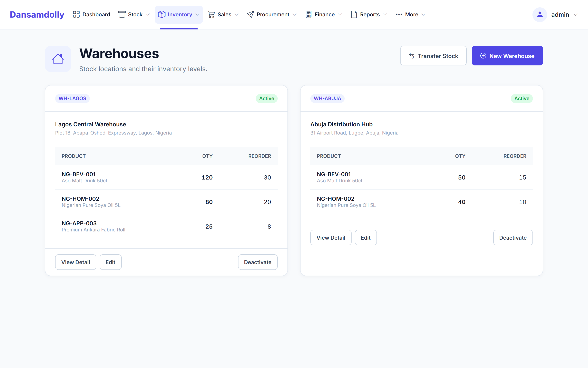The width and height of the screenshot is (588, 368).
Task: Expand the Inventory menu chevron
Action: (x=197, y=15)
